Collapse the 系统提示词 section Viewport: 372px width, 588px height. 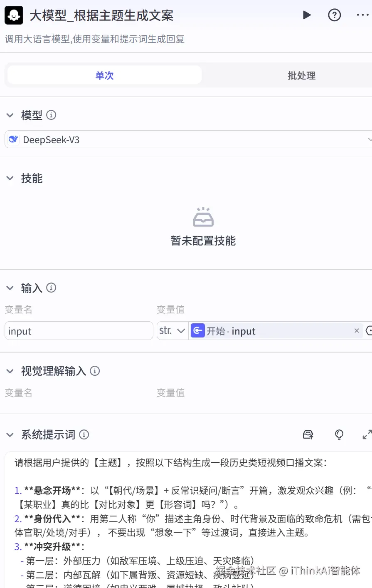10,434
